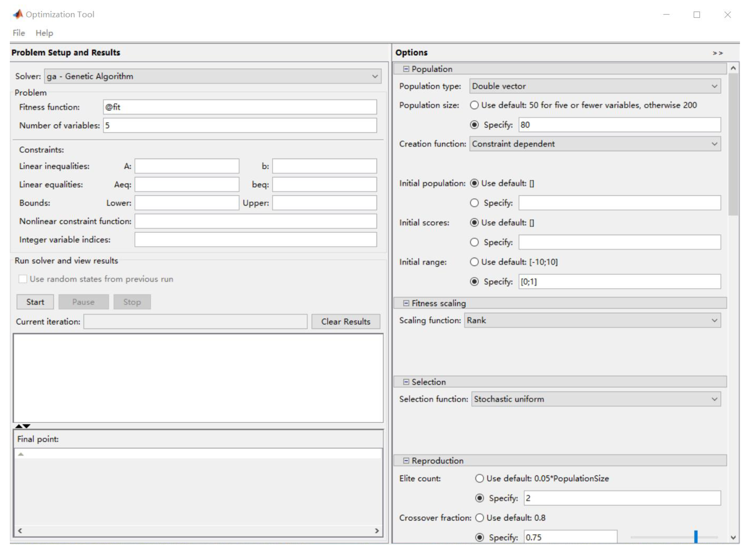Collapse the Reproduction section
Image resolution: width=756 pixels, height=560 pixels.
tap(406, 461)
